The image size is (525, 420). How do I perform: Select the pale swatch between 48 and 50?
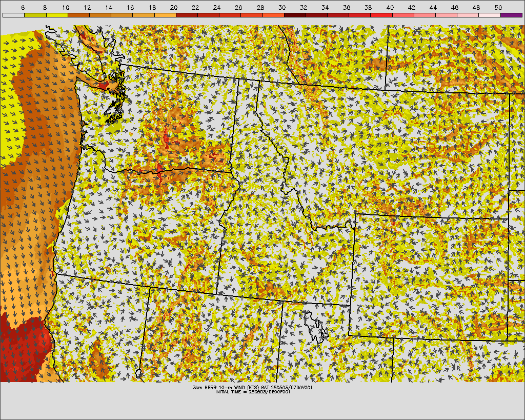(x=490, y=15)
